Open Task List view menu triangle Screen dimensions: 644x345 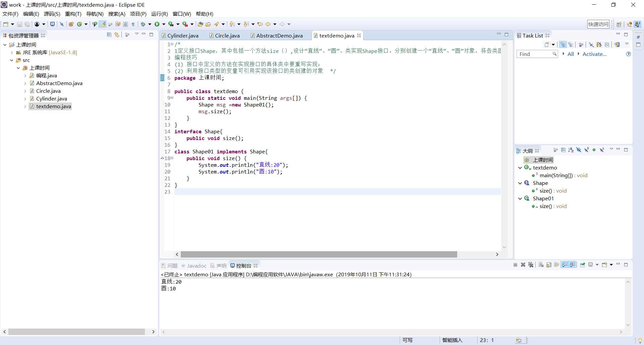tap(627, 44)
